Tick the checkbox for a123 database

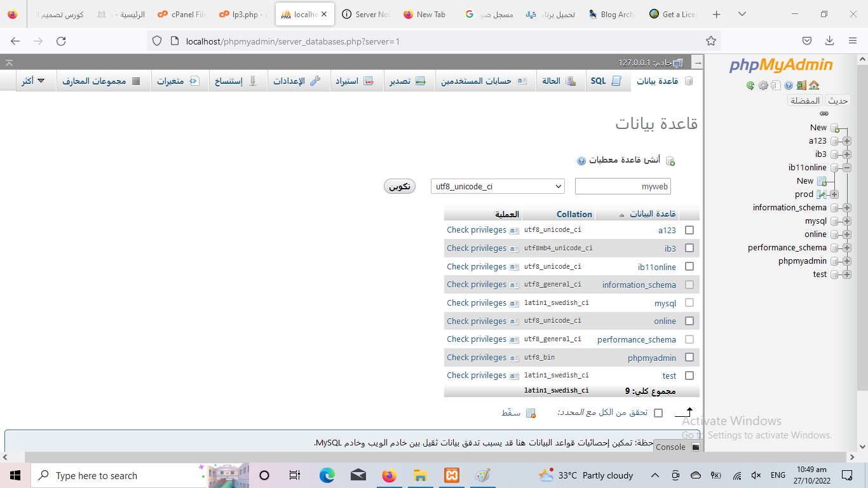[689, 230]
